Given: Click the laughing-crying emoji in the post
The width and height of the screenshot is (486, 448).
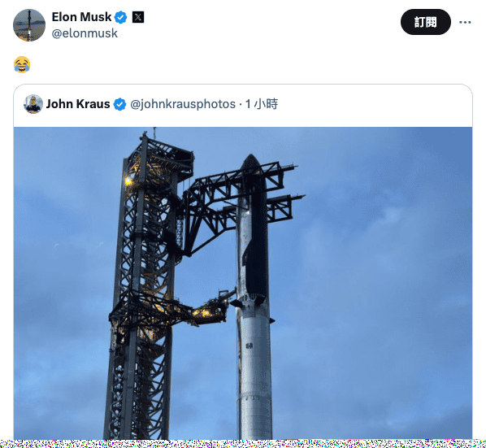Looking at the screenshot, I should 22,64.
